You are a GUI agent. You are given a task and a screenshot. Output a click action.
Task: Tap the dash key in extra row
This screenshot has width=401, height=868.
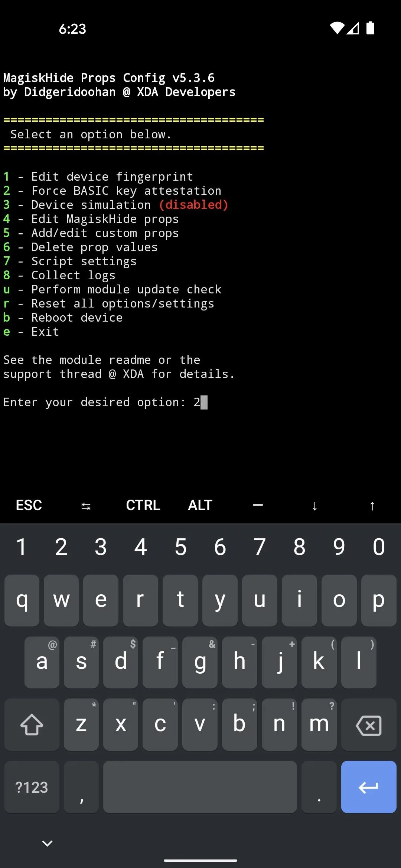(258, 505)
